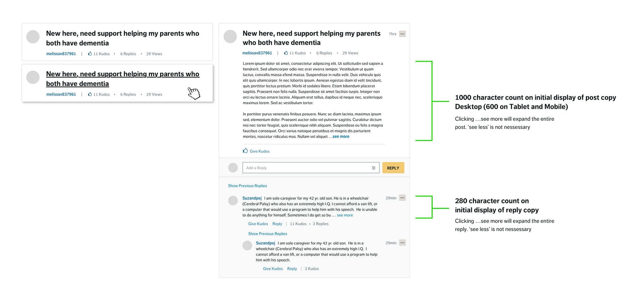Open melissav837961 profile in post header
Viewport: 644px width, 306px height.
257,53
